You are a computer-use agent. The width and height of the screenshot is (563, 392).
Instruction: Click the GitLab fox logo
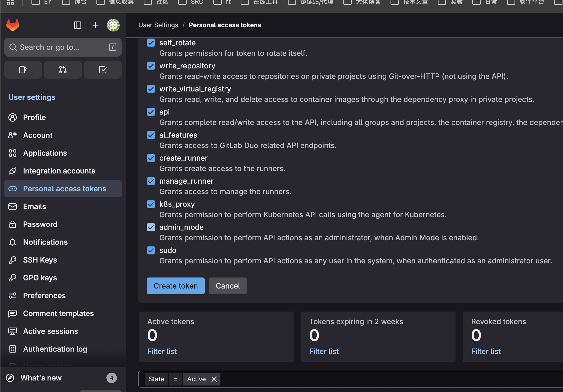(13, 25)
